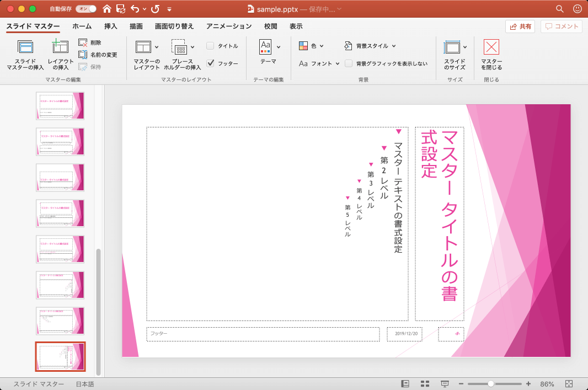Click the Delete (削除) icon
The width and height of the screenshot is (588, 390).
[x=83, y=42]
